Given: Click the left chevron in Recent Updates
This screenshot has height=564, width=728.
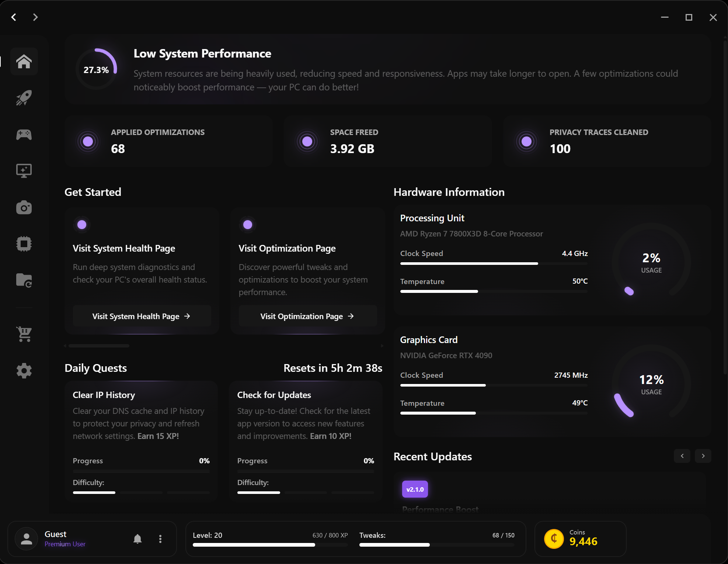Looking at the screenshot, I should point(682,456).
